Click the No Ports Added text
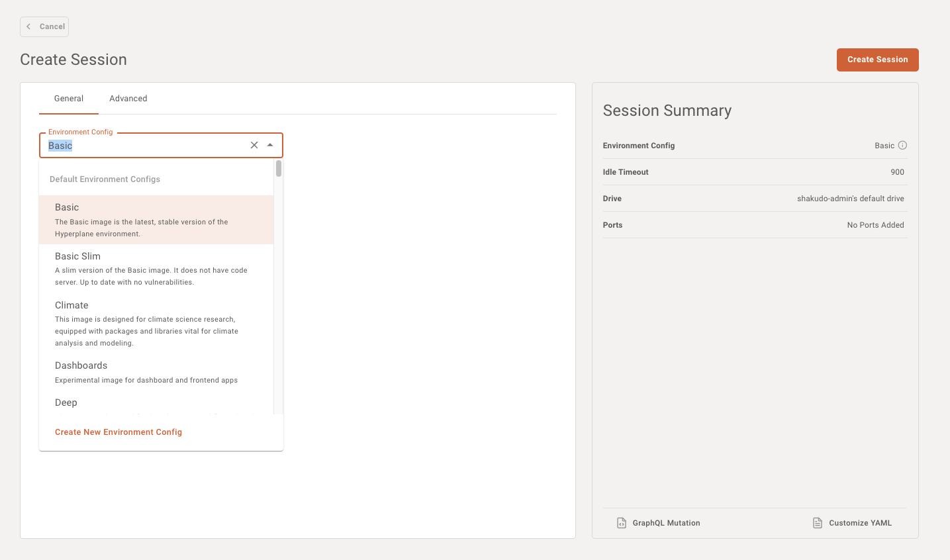950x560 pixels. 875,225
